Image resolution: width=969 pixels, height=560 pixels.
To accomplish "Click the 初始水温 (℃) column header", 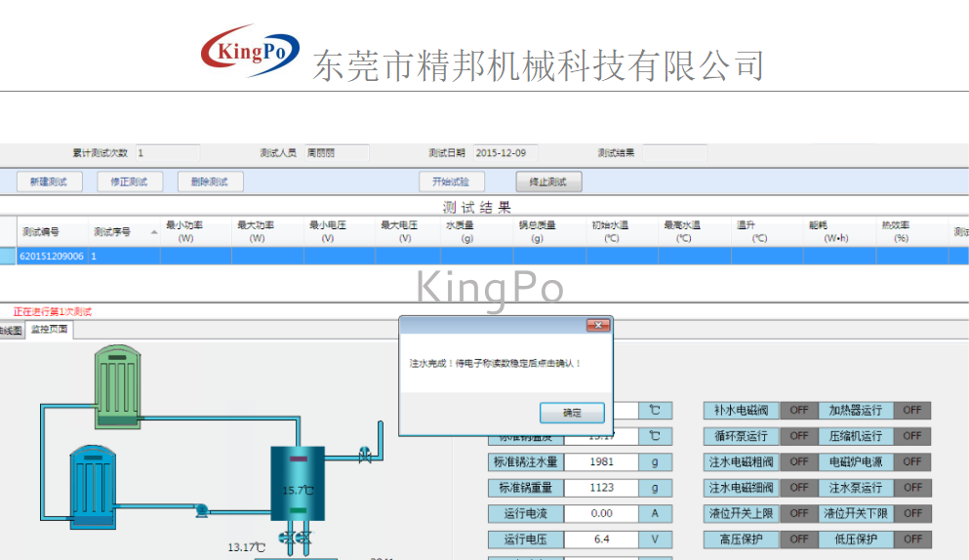I will pos(623,232).
